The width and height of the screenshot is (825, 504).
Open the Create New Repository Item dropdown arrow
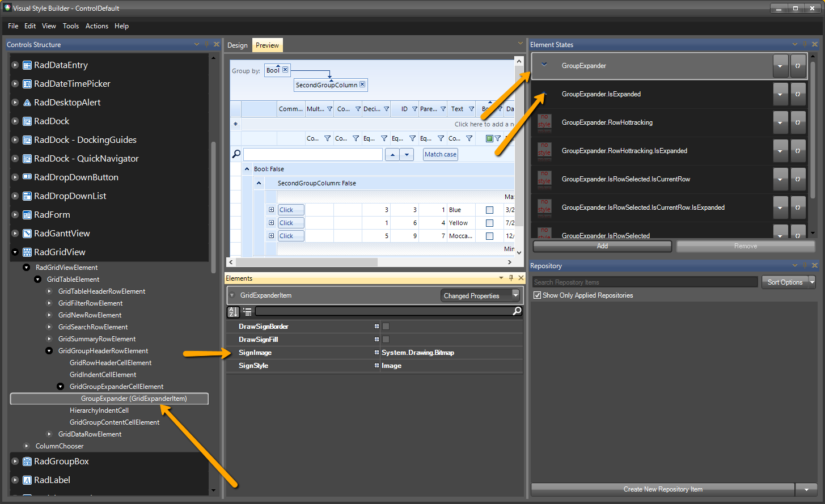[806, 489]
